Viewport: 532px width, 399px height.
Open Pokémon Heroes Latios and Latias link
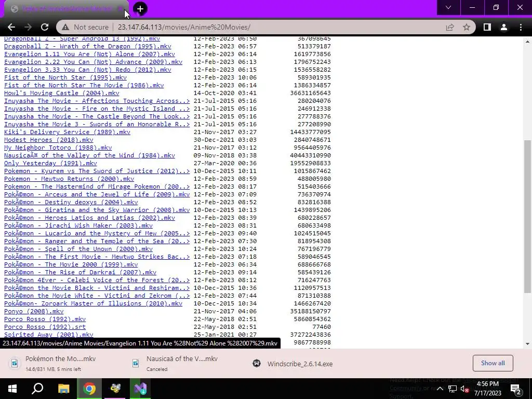[x=89, y=218]
